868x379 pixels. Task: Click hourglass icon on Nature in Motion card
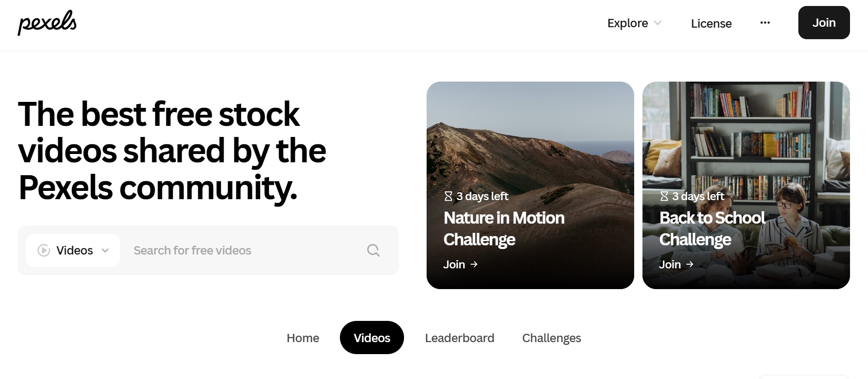448,196
